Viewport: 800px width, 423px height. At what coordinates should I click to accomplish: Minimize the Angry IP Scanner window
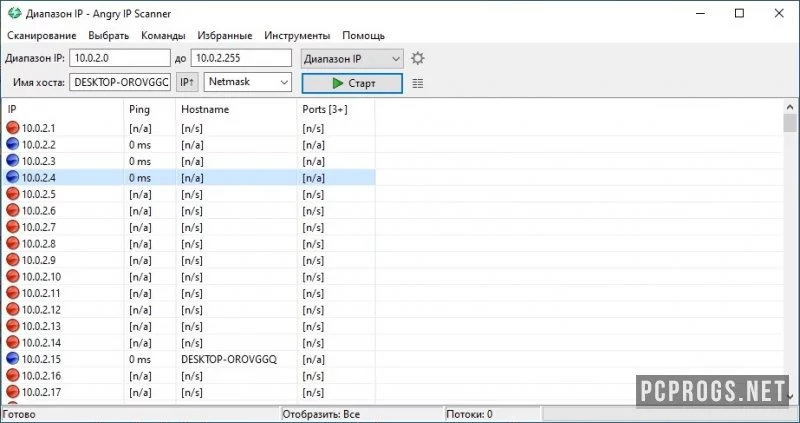coord(699,13)
